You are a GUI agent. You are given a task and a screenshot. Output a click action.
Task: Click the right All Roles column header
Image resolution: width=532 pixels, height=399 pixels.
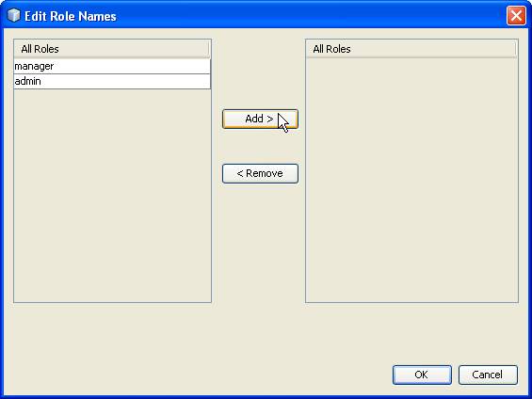click(411, 49)
